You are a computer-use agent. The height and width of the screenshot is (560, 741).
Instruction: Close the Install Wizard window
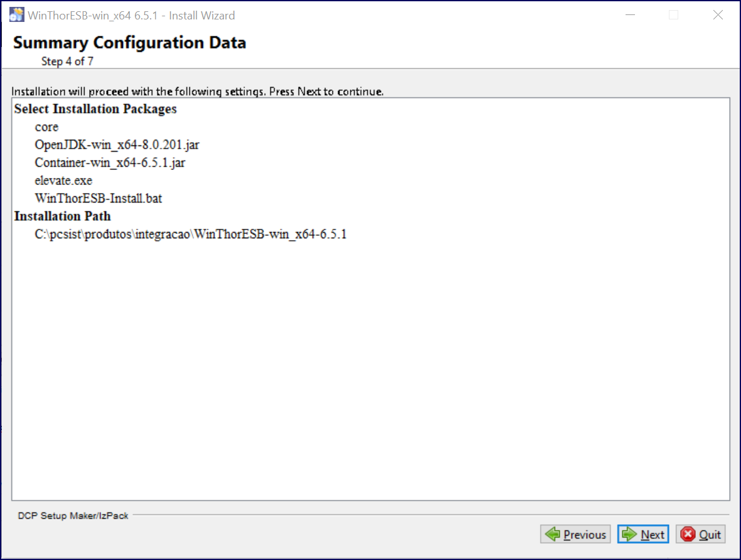[x=718, y=15]
